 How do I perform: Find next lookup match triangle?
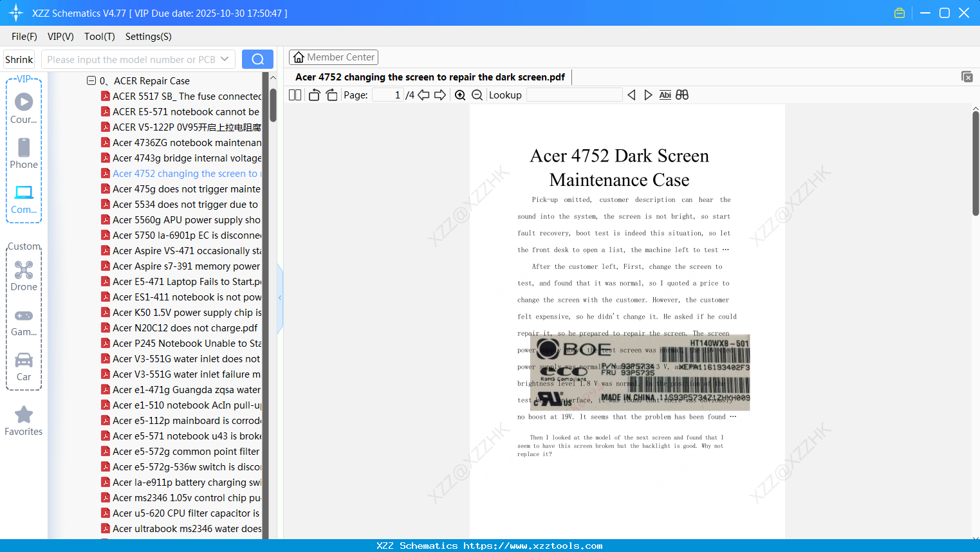[x=648, y=95]
